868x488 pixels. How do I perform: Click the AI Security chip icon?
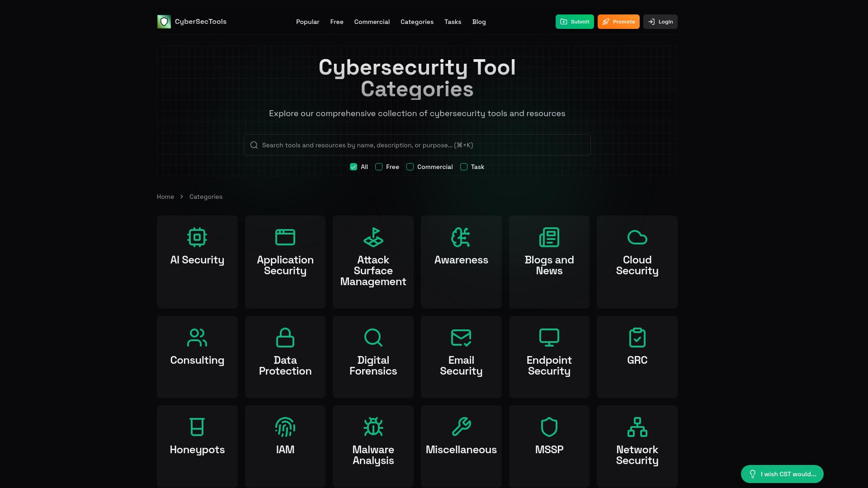197,237
